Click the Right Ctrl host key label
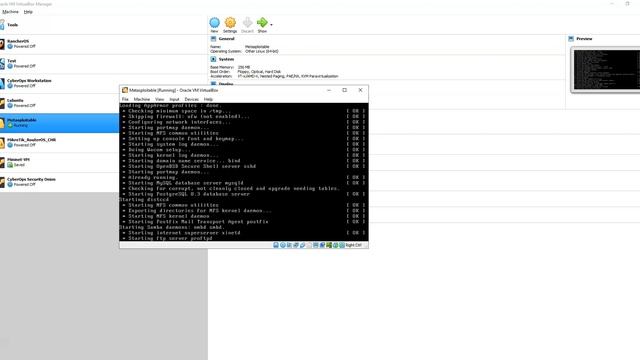The image size is (640, 360). click(x=354, y=245)
